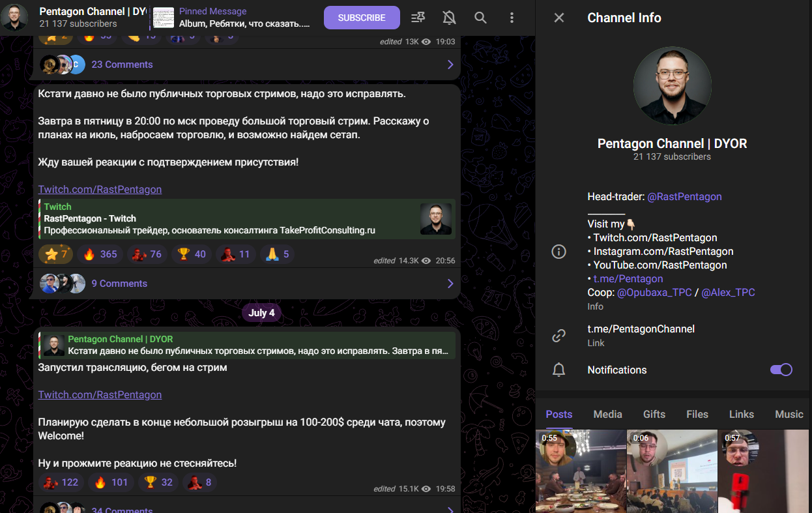Screen dimensions: 812x513
Task: Switch to the Gifts tab
Action: pos(654,414)
